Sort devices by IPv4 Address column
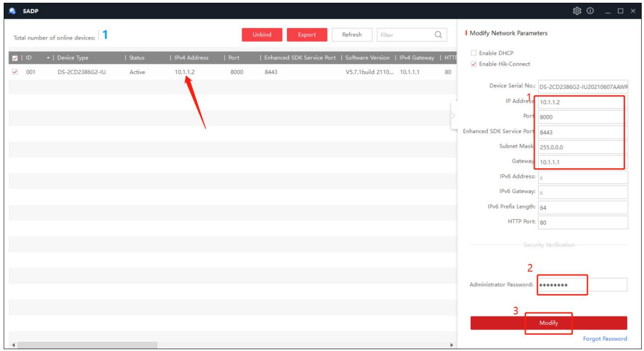The width and height of the screenshot is (644, 351). 191,58
